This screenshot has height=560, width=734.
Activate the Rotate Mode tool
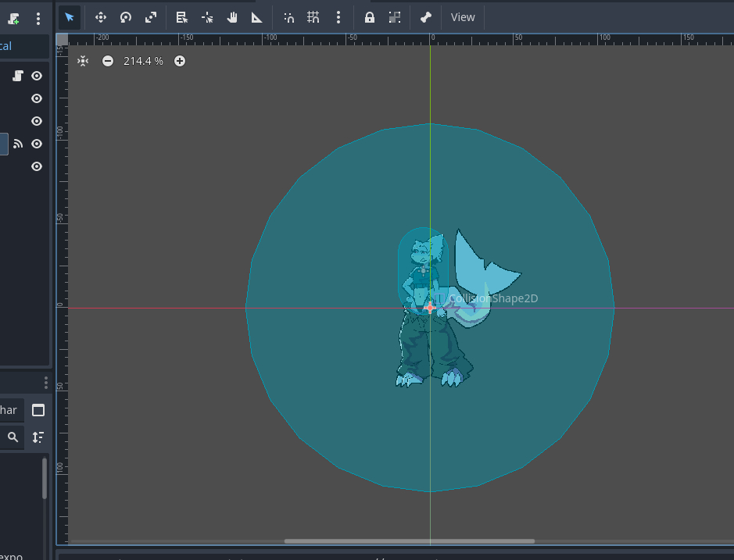click(125, 17)
